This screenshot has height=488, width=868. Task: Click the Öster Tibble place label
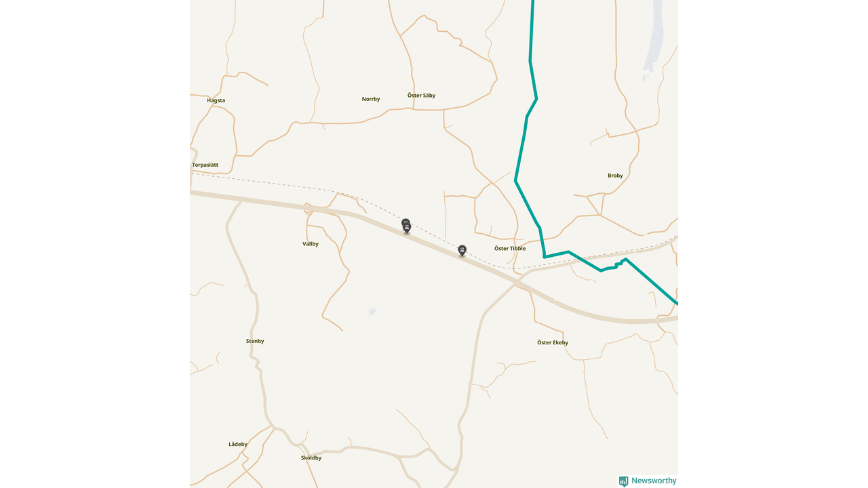(x=510, y=249)
